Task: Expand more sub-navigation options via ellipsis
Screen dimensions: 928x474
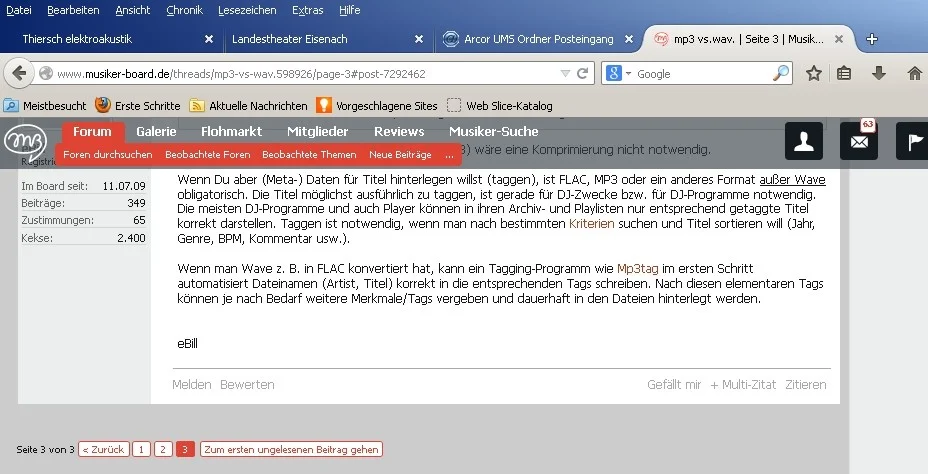Action: (449, 155)
